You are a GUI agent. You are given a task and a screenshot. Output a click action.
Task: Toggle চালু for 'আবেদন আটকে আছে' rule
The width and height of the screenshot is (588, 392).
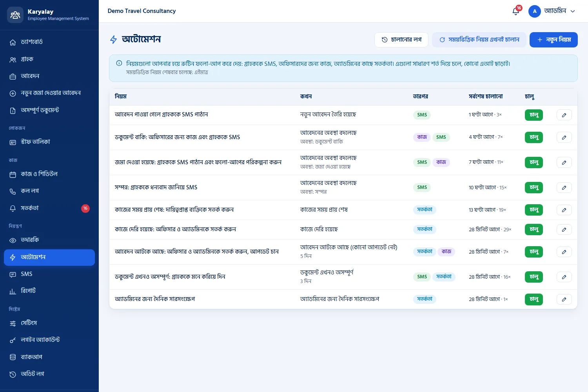(x=534, y=252)
